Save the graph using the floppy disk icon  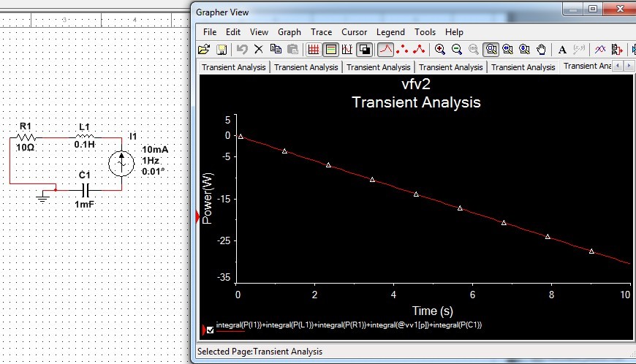(222, 50)
